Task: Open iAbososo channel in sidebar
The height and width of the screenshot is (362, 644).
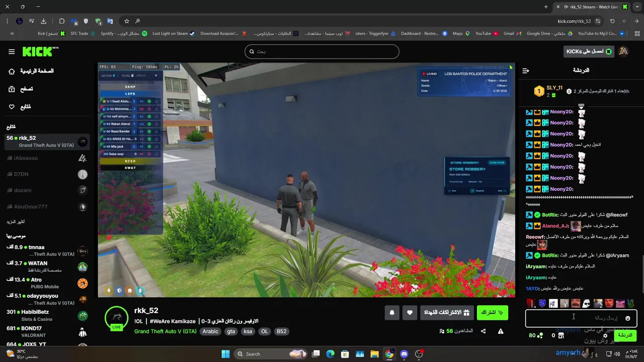Action: pyautogui.click(x=46, y=158)
